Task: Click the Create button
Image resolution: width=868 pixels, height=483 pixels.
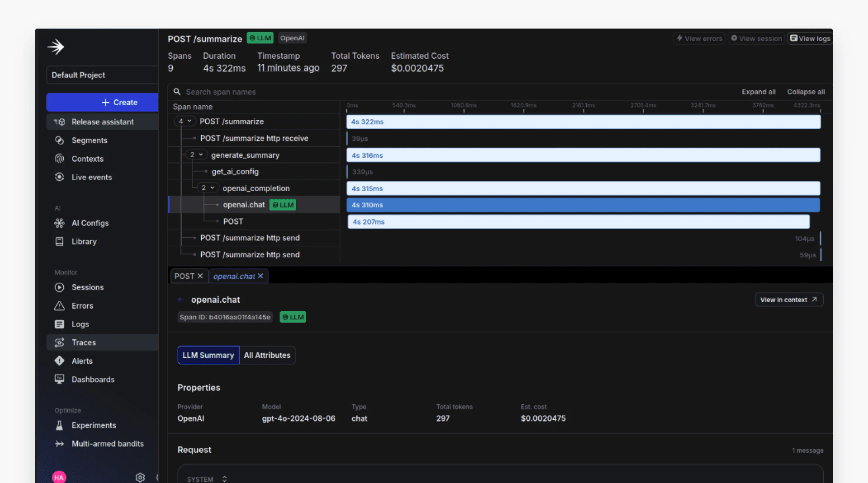Action: click(x=102, y=103)
